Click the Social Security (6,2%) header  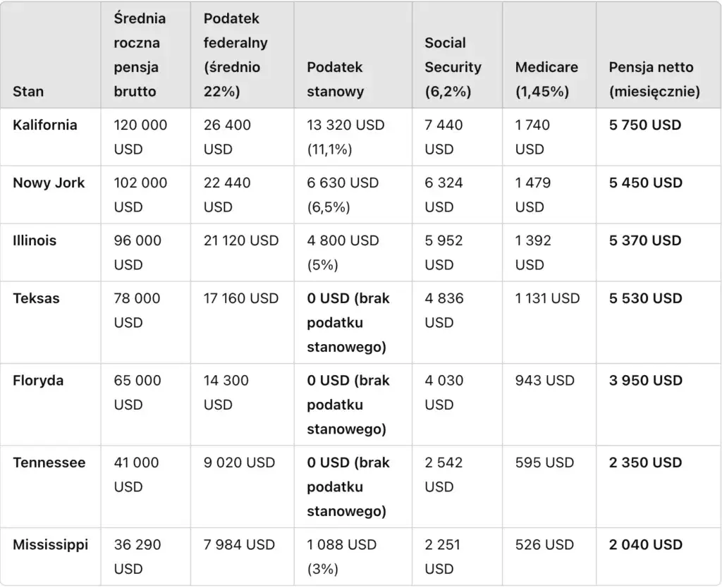453,67
